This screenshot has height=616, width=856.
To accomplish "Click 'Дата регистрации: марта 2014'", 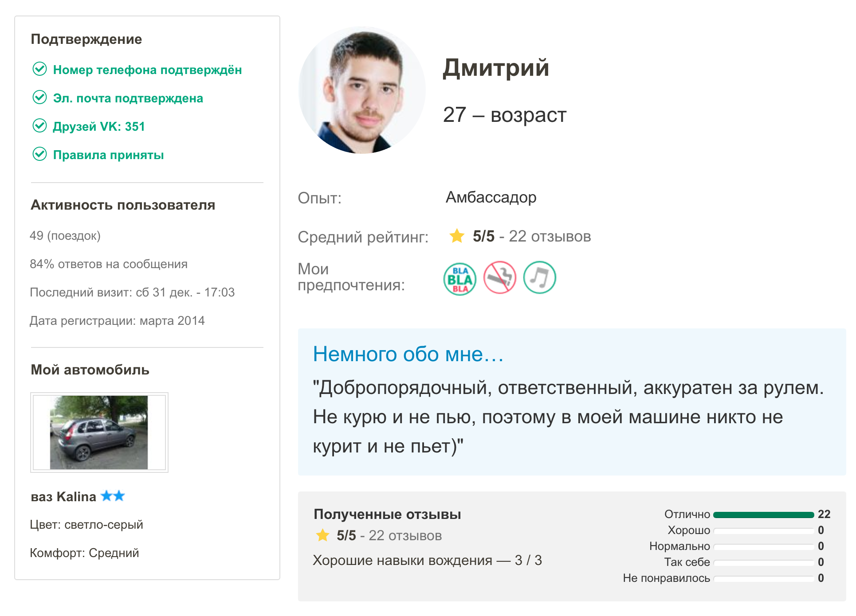I will (117, 321).
